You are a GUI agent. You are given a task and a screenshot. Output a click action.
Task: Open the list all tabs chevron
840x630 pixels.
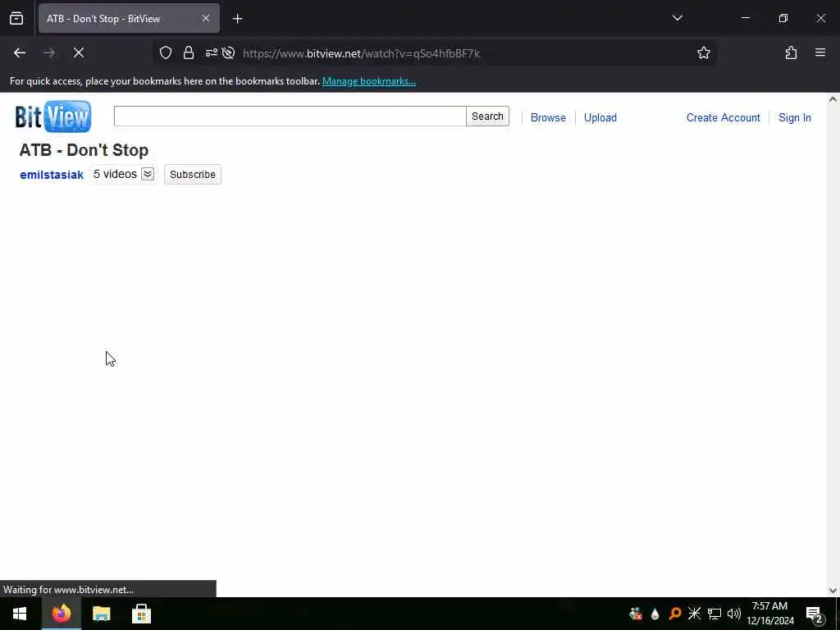(677, 18)
